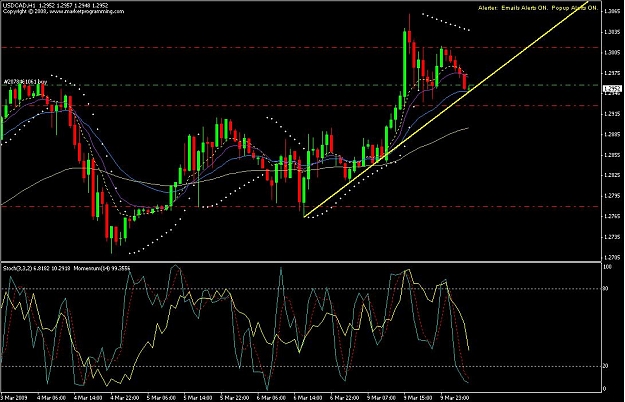Click the 4 Mar 06:00 time label

click(52, 398)
